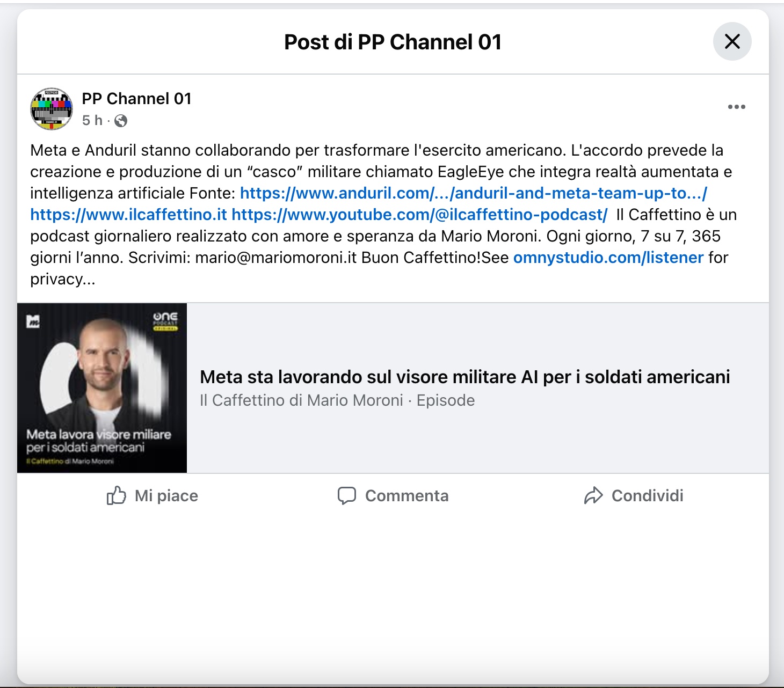The image size is (784, 688).
Task: Click the Condividi button label
Action: coord(648,495)
